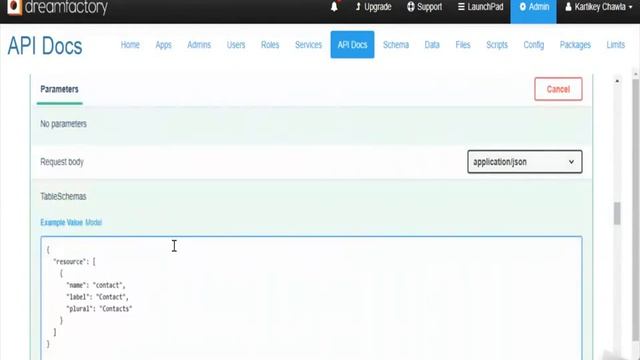The image size is (640, 360).
Task: Switch to the Services tab
Action: [x=309, y=45]
